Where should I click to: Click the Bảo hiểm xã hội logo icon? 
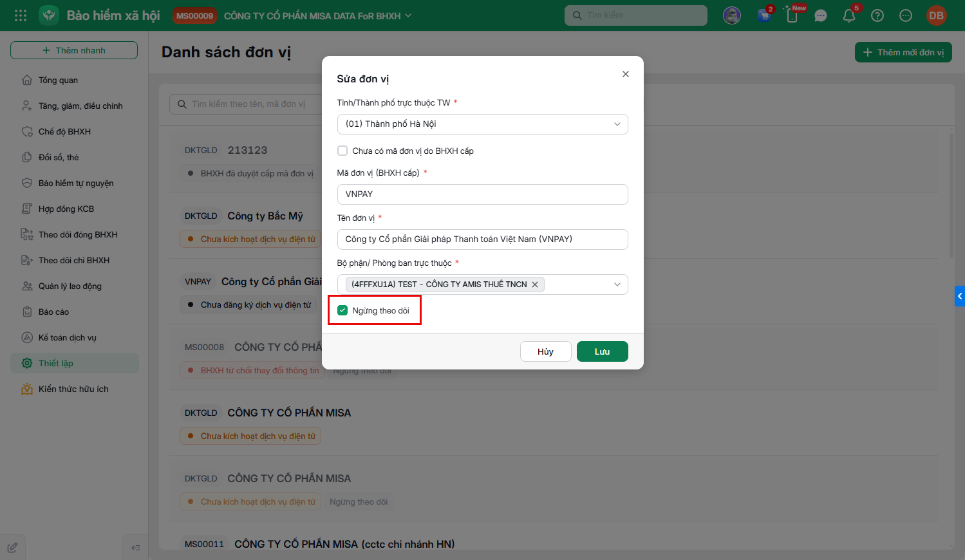pos(49,15)
